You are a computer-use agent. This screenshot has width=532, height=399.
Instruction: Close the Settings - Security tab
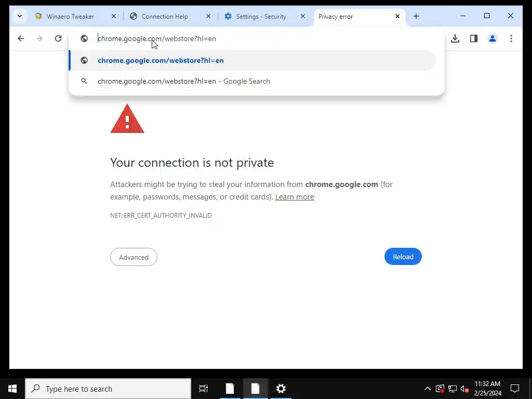(x=303, y=16)
